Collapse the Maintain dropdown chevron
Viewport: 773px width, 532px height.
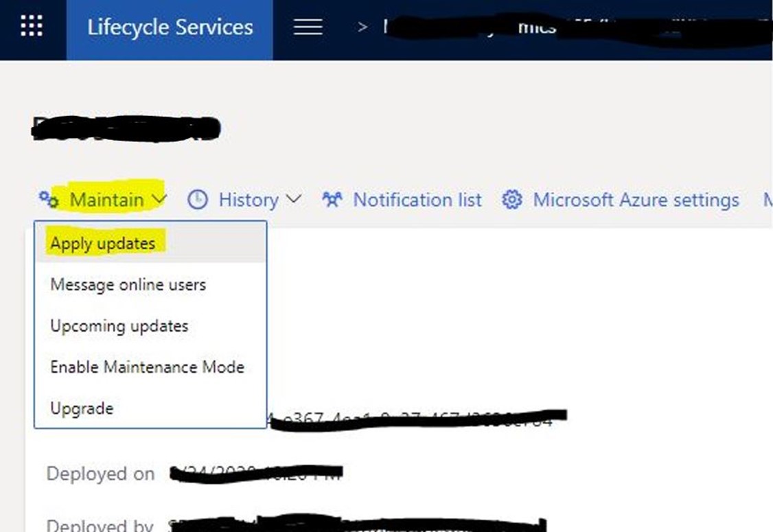pyautogui.click(x=159, y=199)
